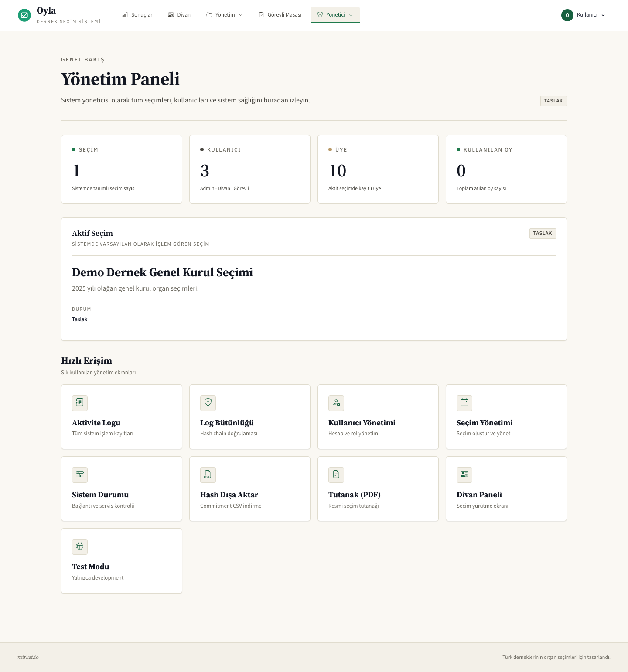Image resolution: width=628 pixels, height=672 pixels.
Task: Click the user avatar circle with O
Action: pyautogui.click(x=567, y=15)
